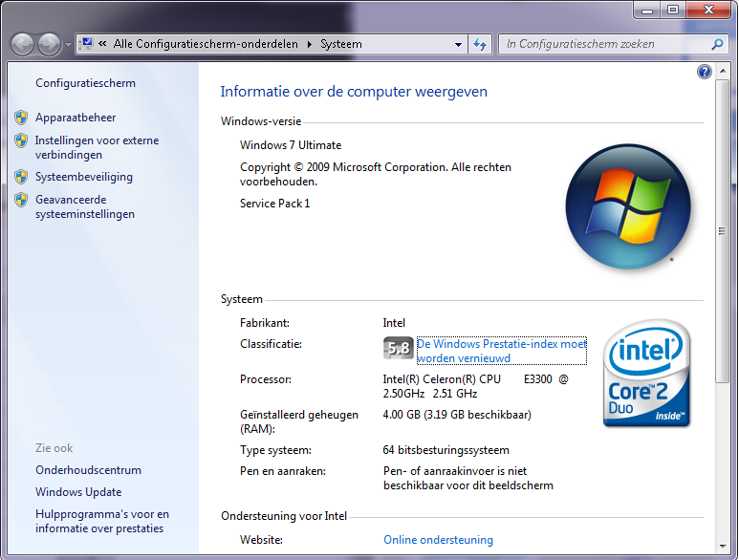
Task: Select 'Alle Configuratiescherm-onderdelen' breadcrumb
Action: point(206,44)
